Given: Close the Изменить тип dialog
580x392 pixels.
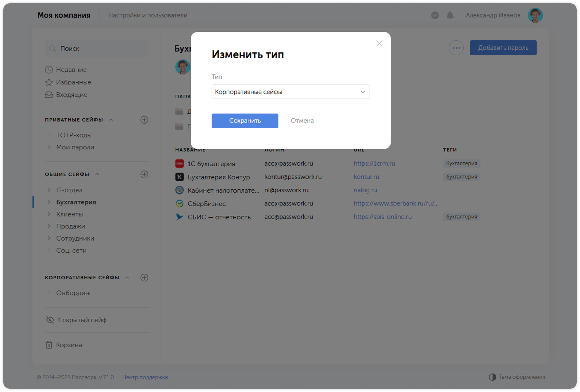Looking at the screenshot, I should [x=379, y=43].
